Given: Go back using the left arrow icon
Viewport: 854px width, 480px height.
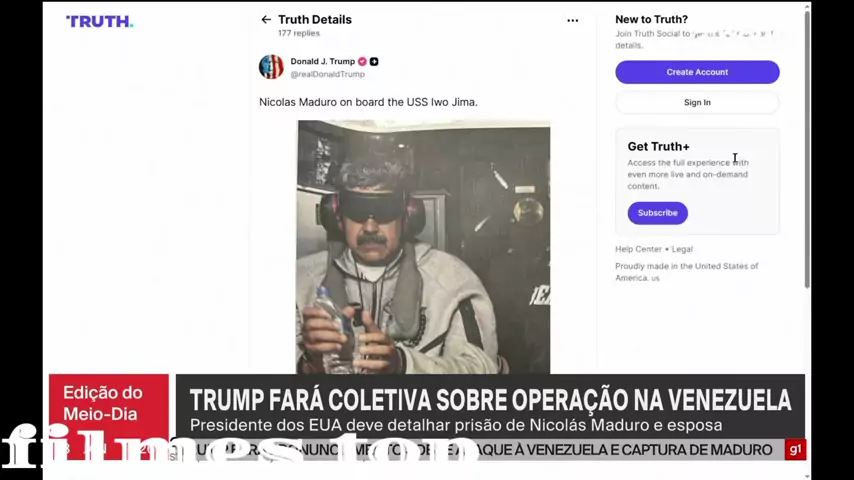Looking at the screenshot, I should pos(266,20).
